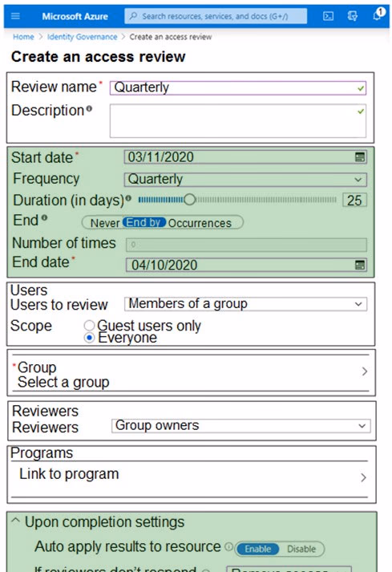Click the Duration slider handle
Image resolution: width=392 pixels, height=572 pixels.
190,200
